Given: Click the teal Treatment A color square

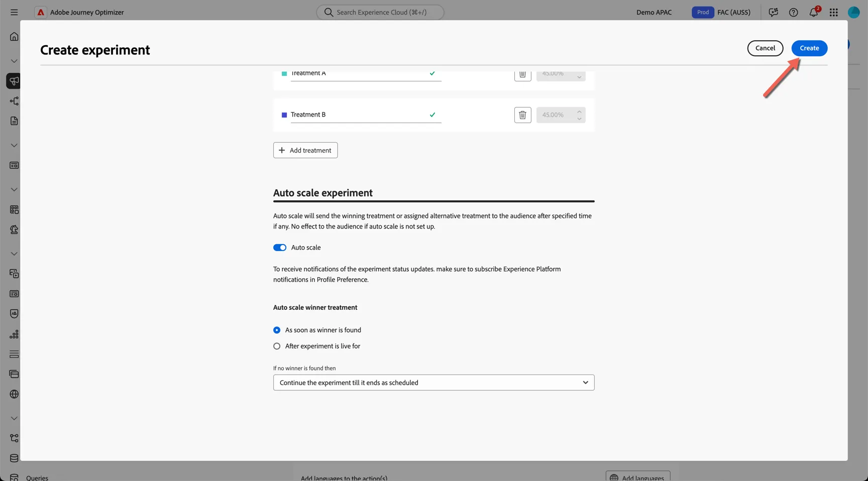Looking at the screenshot, I should [284, 73].
